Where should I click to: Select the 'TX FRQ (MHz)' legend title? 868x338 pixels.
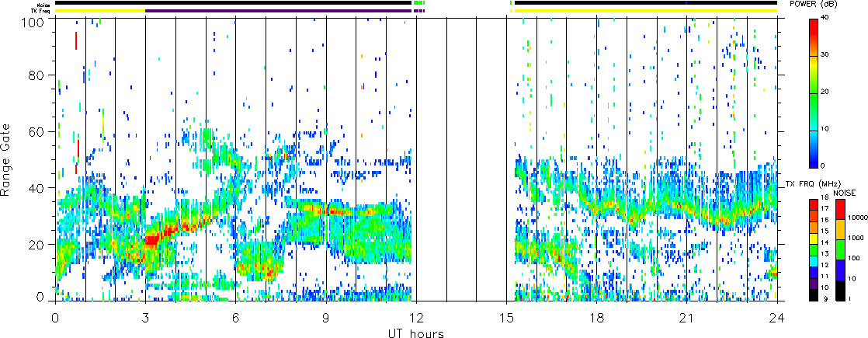click(x=813, y=183)
